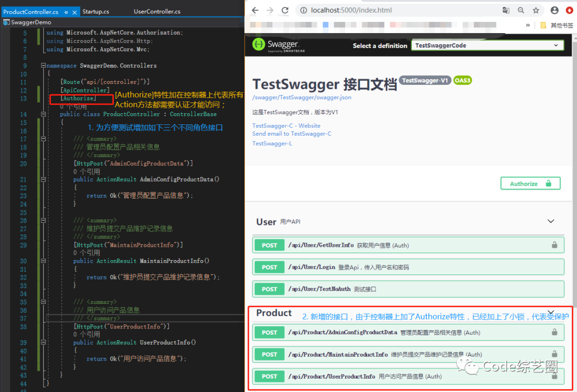Show more bookmarks with the » chevron
The height and width of the screenshot is (392, 577).
(528, 25)
